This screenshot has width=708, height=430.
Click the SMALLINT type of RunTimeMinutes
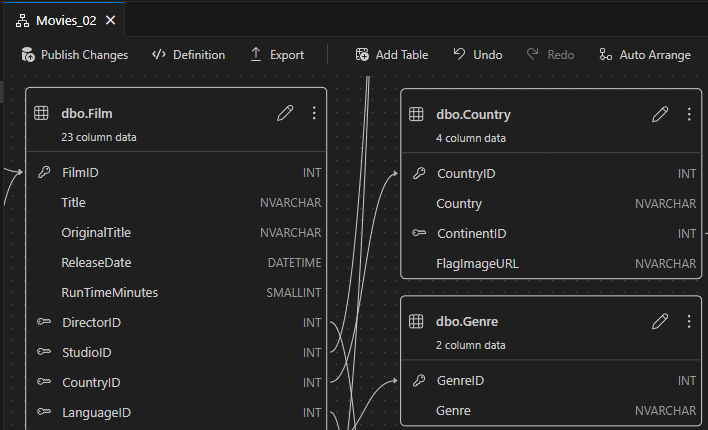coord(293,293)
